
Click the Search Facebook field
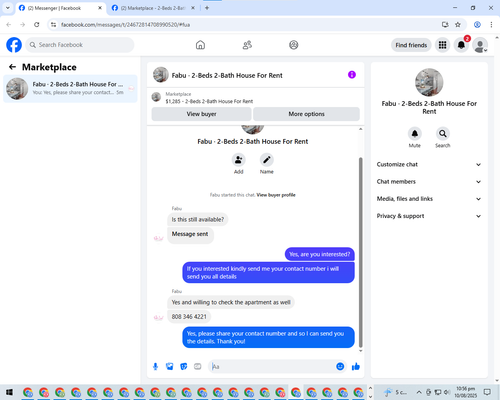[80, 45]
